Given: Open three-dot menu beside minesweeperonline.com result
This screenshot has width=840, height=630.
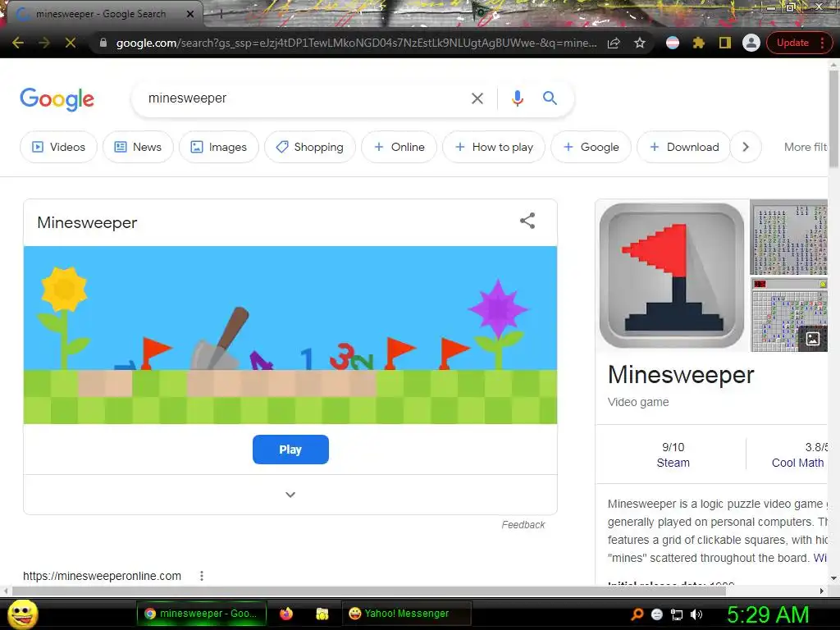Looking at the screenshot, I should pos(202,576).
